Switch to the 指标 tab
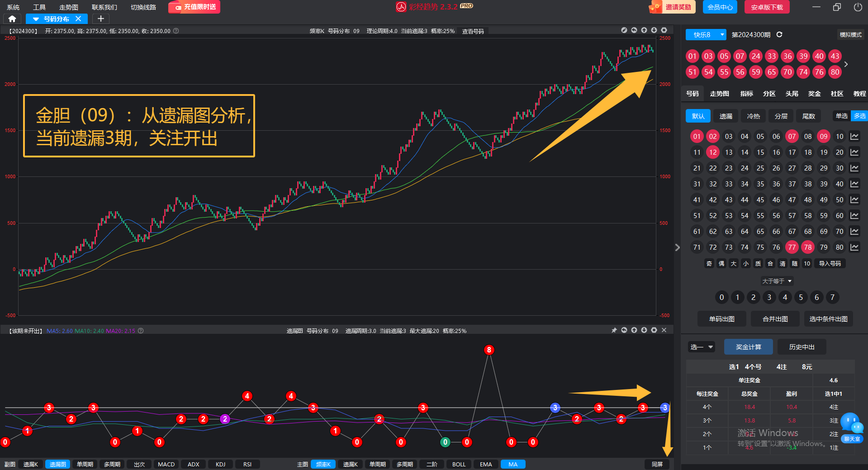The width and height of the screenshot is (868, 470). [x=747, y=94]
